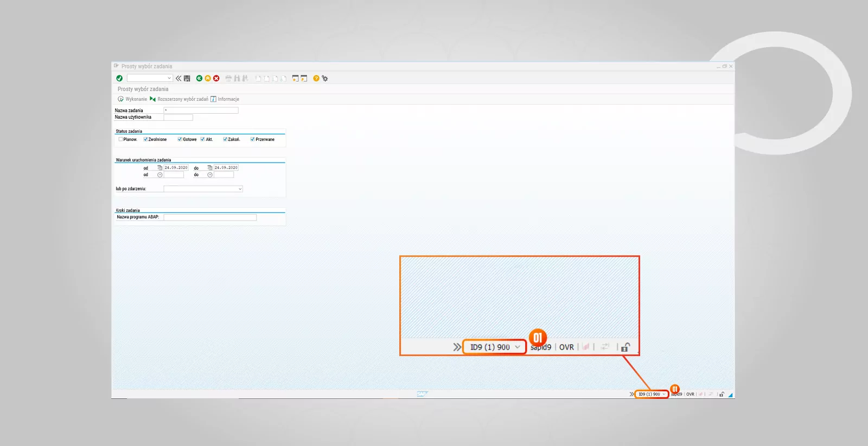Click the 'Kroki zadania' group heading

coord(127,210)
